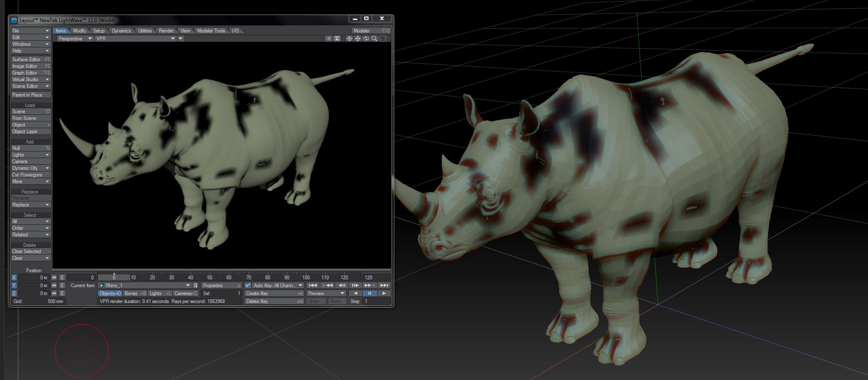Open the Image Editor

tap(31, 66)
